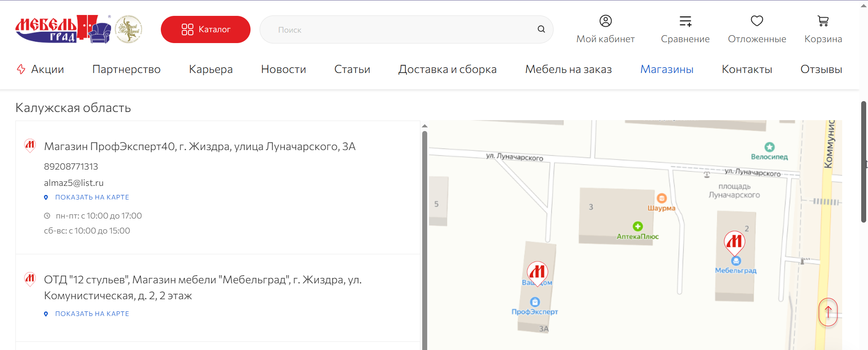868x350 pixels.
Task: Open the Новости menu item
Action: click(284, 69)
